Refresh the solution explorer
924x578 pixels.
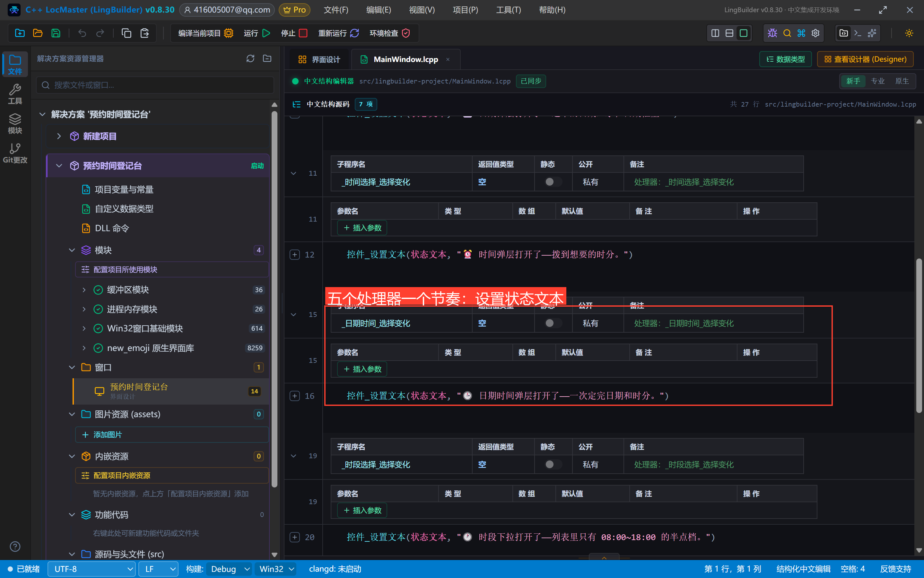[250, 58]
